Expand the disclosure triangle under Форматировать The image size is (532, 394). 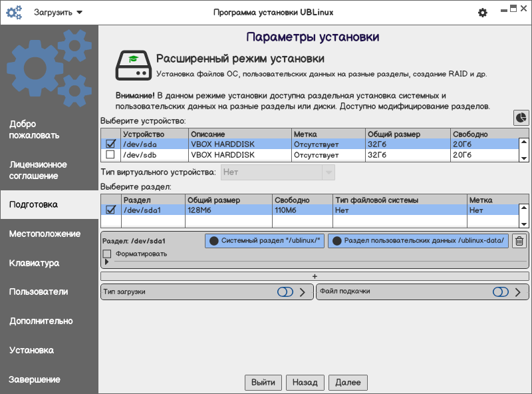(x=106, y=262)
